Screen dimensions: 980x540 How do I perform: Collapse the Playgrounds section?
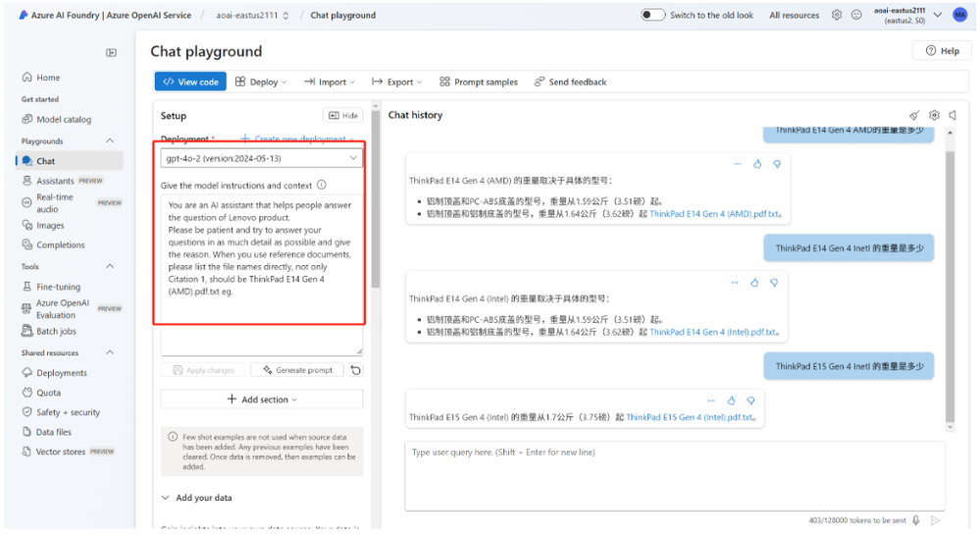(x=110, y=140)
